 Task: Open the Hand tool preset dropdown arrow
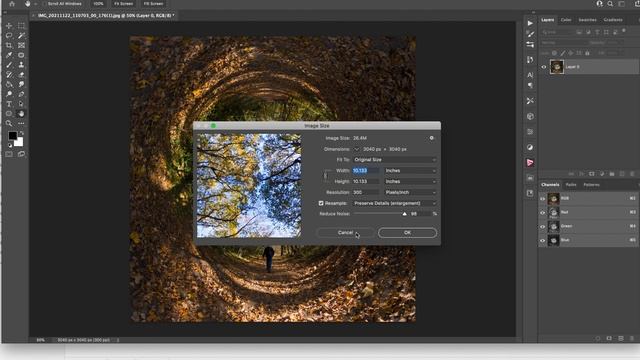click(x=36, y=4)
